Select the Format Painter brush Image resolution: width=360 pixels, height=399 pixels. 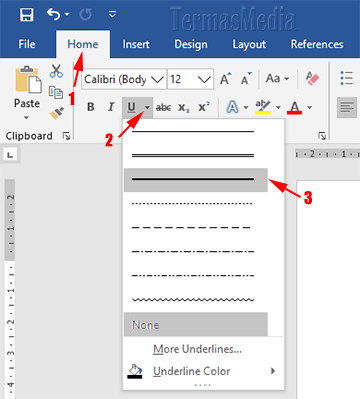pos(57,113)
